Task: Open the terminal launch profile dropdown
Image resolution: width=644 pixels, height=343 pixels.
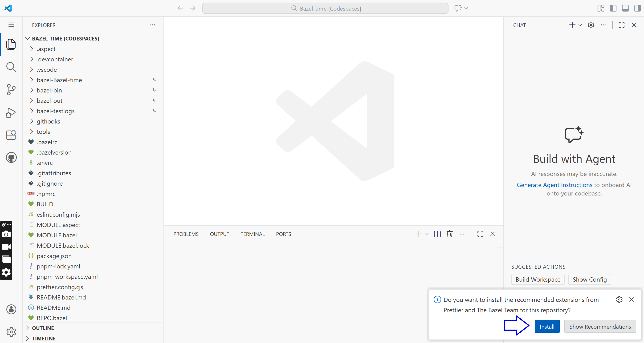Action: click(427, 234)
